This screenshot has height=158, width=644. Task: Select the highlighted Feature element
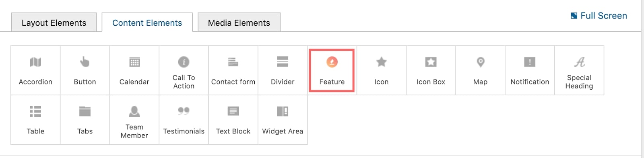tap(332, 70)
